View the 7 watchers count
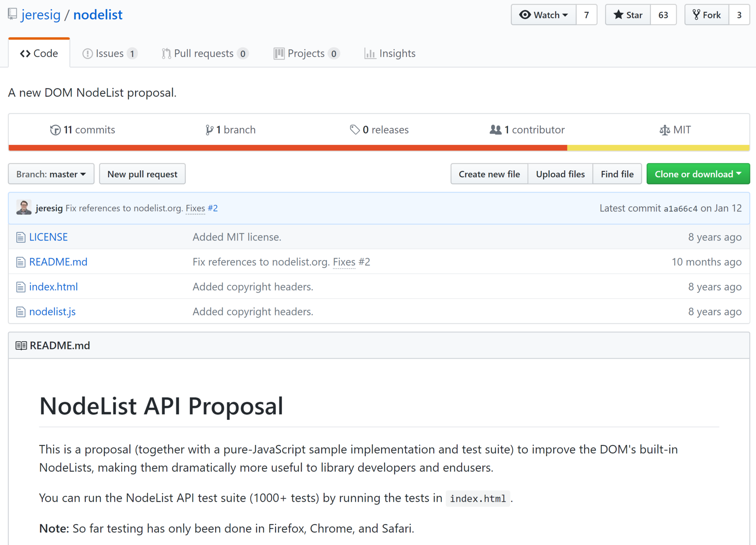 586,15
